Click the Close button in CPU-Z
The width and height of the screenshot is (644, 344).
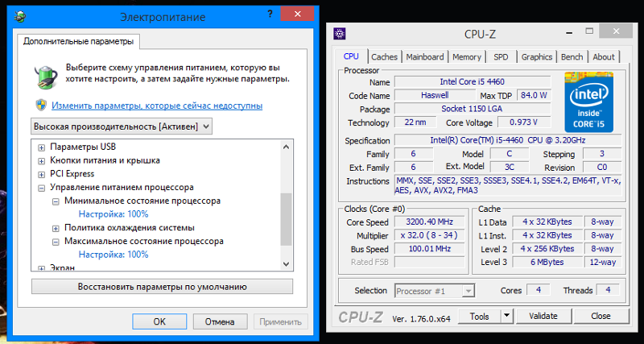(601, 316)
